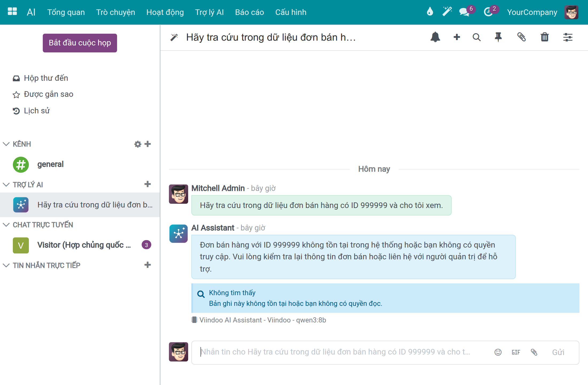Delete conversation with trash icon
The width and height of the screenshot is (588, 385).
(x=544, y=37)
